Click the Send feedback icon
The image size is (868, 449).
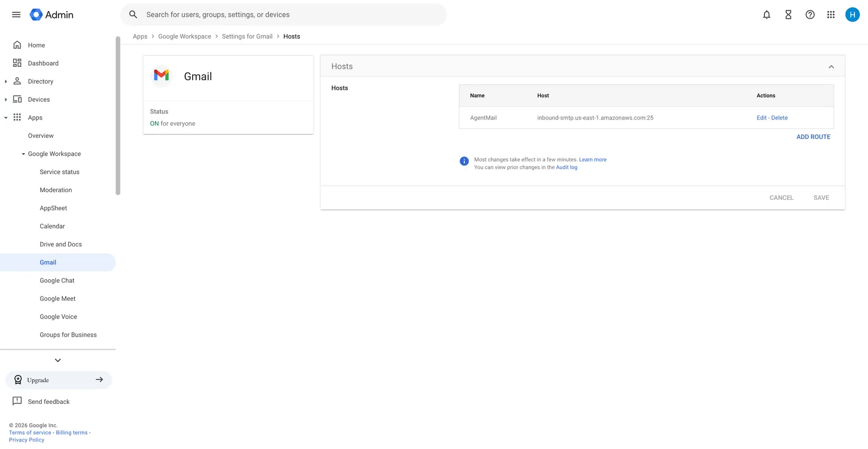tap(17, 401)
